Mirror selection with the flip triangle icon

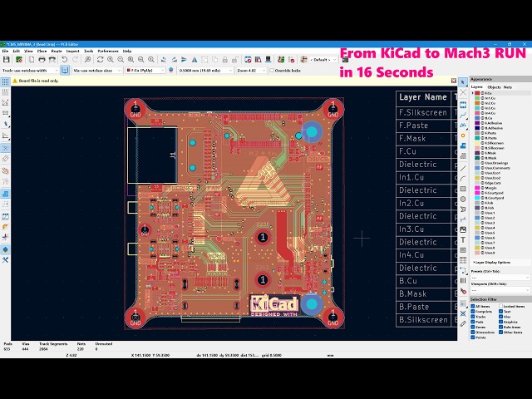(x=195, y=60)
